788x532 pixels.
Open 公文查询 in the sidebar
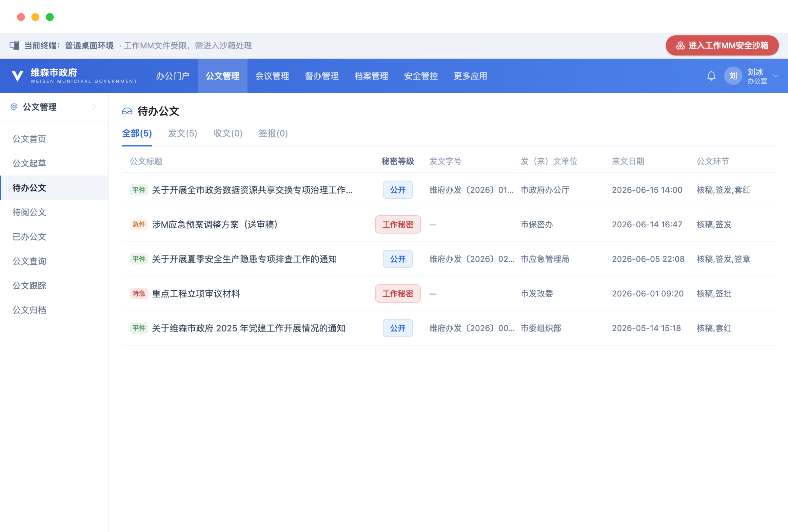pyautogui.click(x=54, y=261)
